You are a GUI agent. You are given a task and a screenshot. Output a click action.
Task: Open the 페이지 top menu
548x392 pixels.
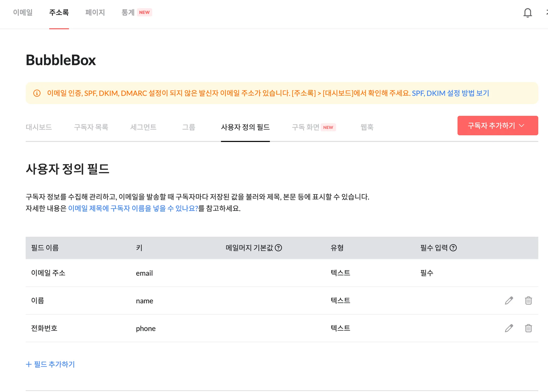point(95,12)
